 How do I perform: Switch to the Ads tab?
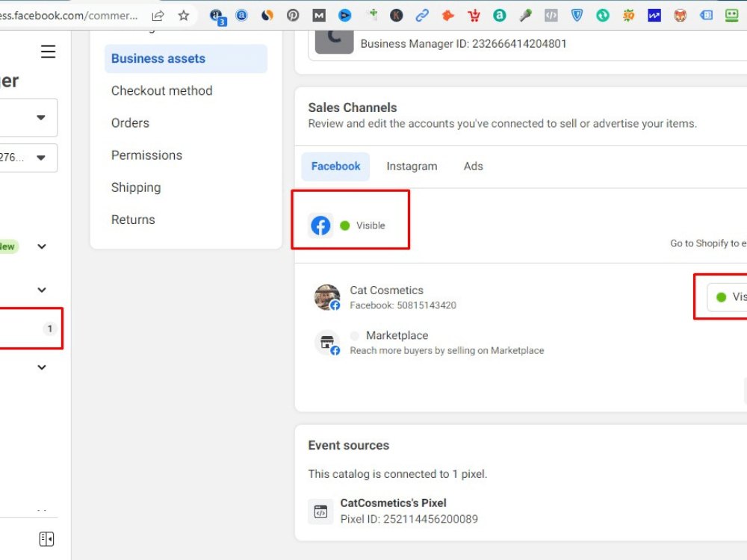coord(473,167)
